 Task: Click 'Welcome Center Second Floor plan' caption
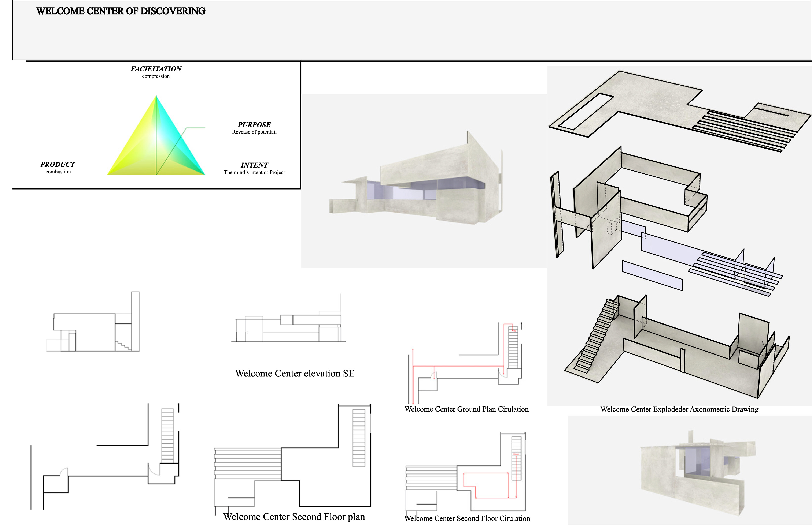[294, 517]
